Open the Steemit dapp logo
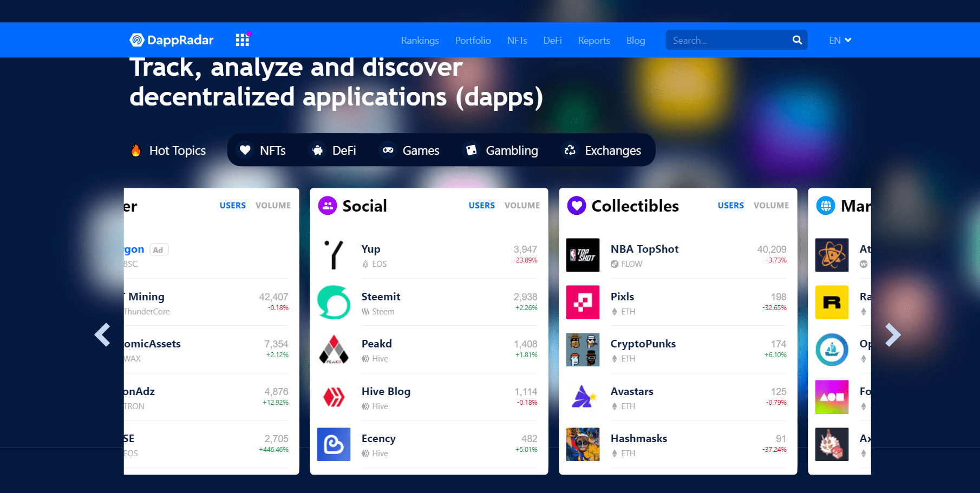 click(x=334, y=302)
